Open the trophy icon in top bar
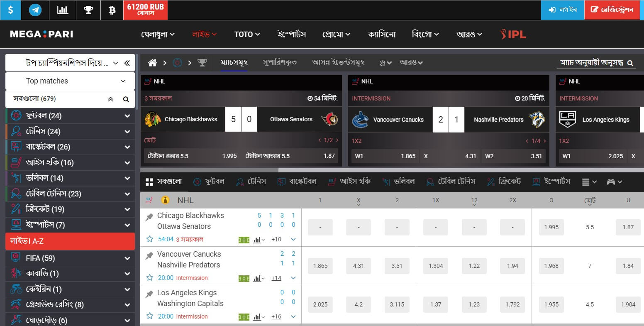 click(88, 10)
